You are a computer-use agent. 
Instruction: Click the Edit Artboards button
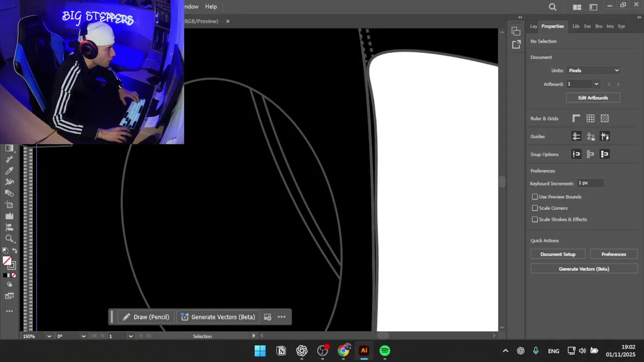[x=593, y=98]
